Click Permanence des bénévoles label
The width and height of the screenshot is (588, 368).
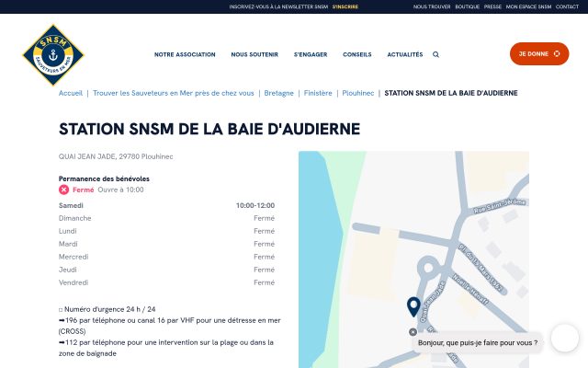pos(104,178)
